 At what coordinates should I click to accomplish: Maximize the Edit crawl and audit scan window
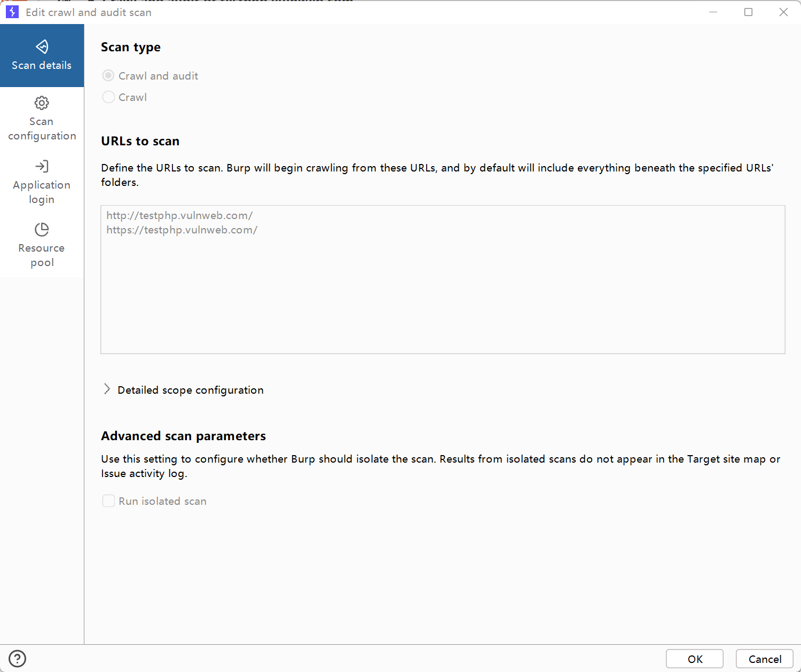748,12
